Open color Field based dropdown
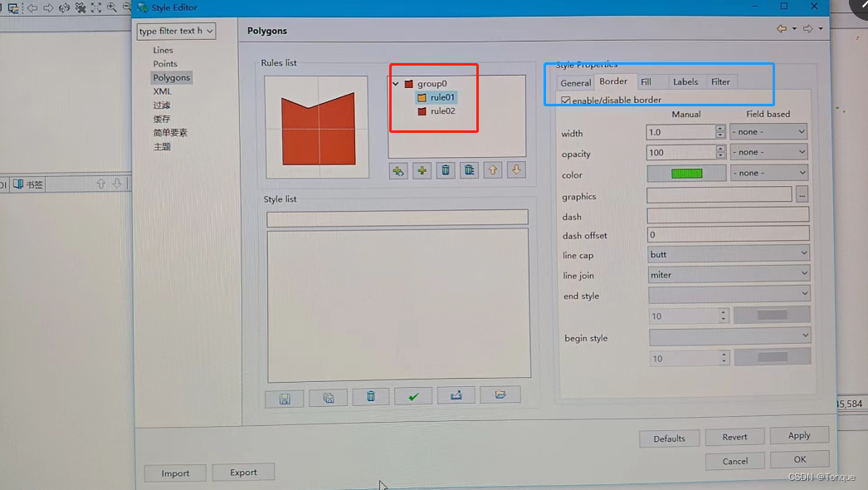Screen dimensions: 868x490 pyautogui.click(x=769, y=173)
